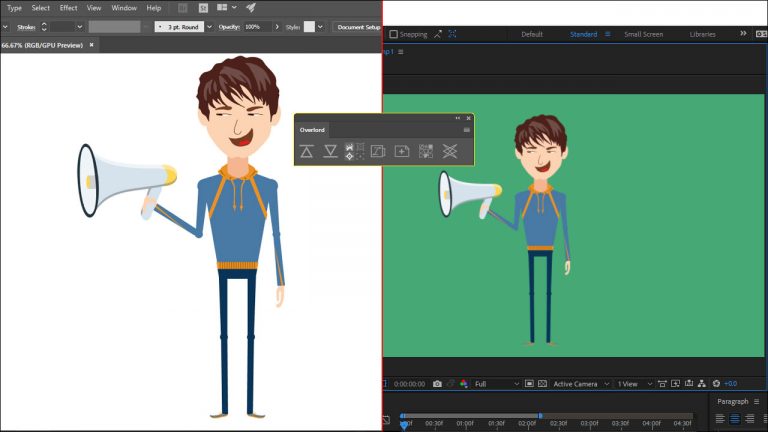Open the Window menu in Illustrator
Screen dimensions: 768x432
coord(124,8)
